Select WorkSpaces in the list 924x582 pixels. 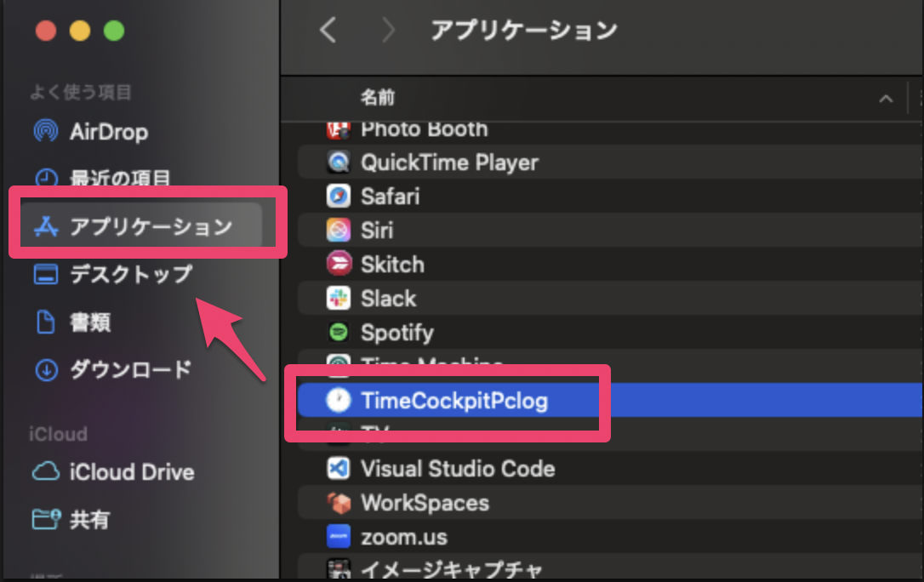point(610,503)
